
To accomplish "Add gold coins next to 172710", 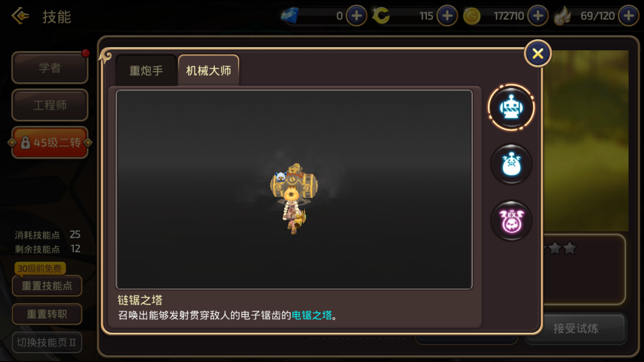I will pos(538,16).
